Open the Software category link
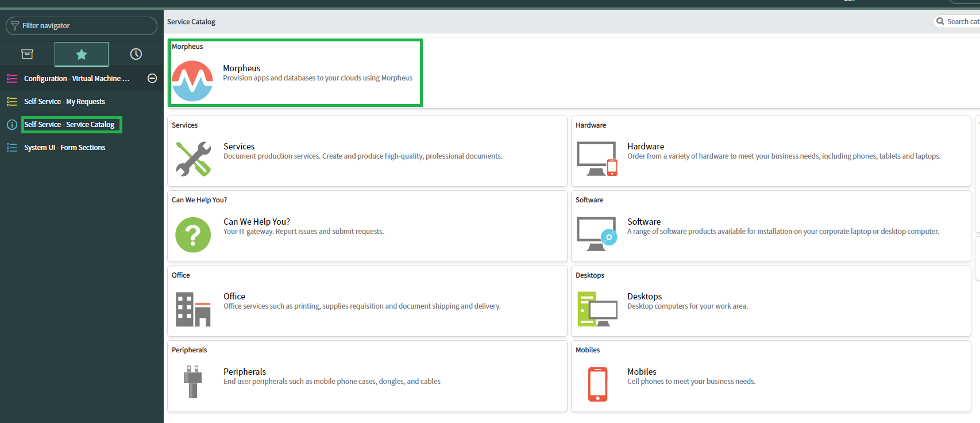 click(x=644, y=222)
